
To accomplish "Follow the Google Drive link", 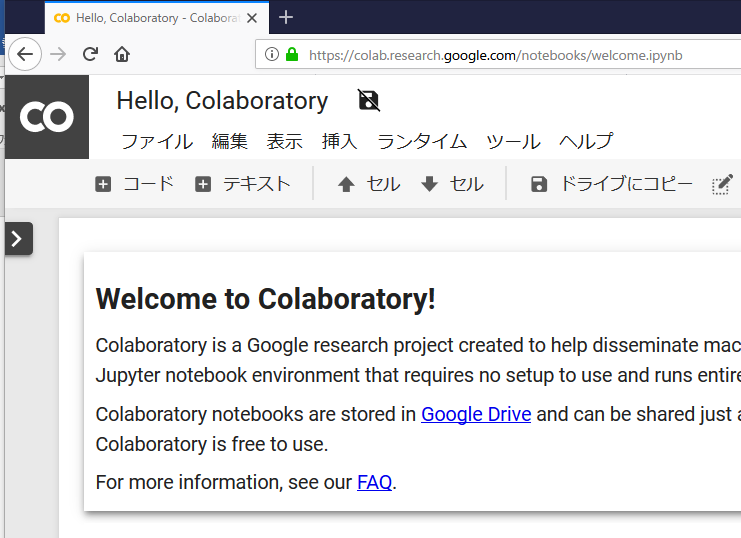I will [x=476, y=414].
